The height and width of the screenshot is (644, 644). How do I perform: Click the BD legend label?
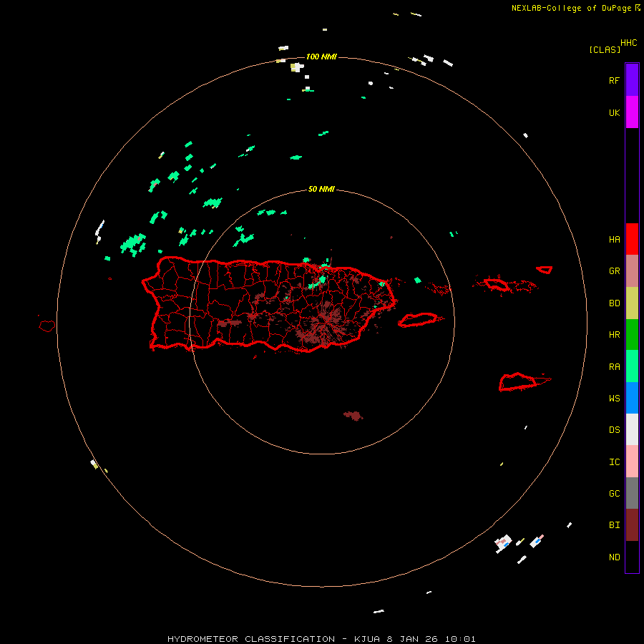[x=614, y=303]
